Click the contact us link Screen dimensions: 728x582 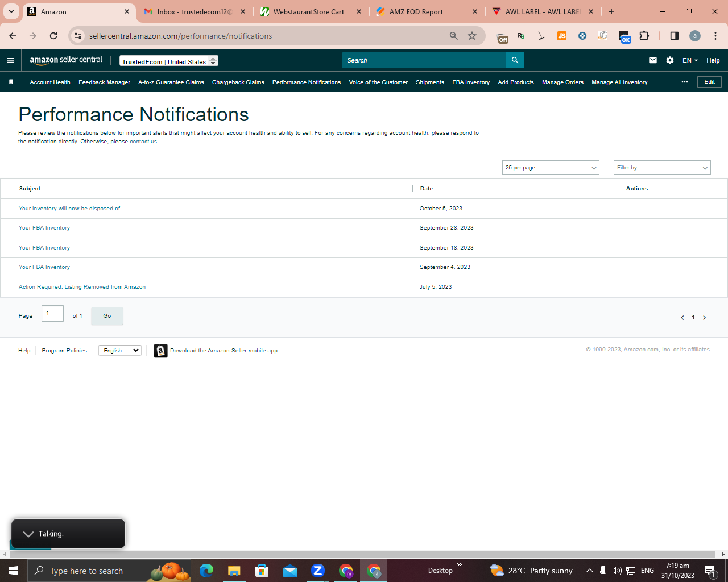[x=143, y=142]
